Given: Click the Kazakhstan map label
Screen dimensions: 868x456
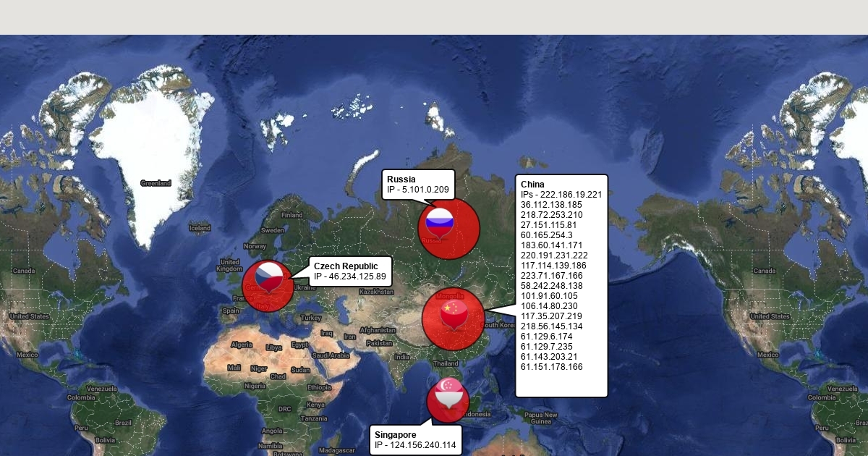Looking at the screenshot, I should click(376, 292).
